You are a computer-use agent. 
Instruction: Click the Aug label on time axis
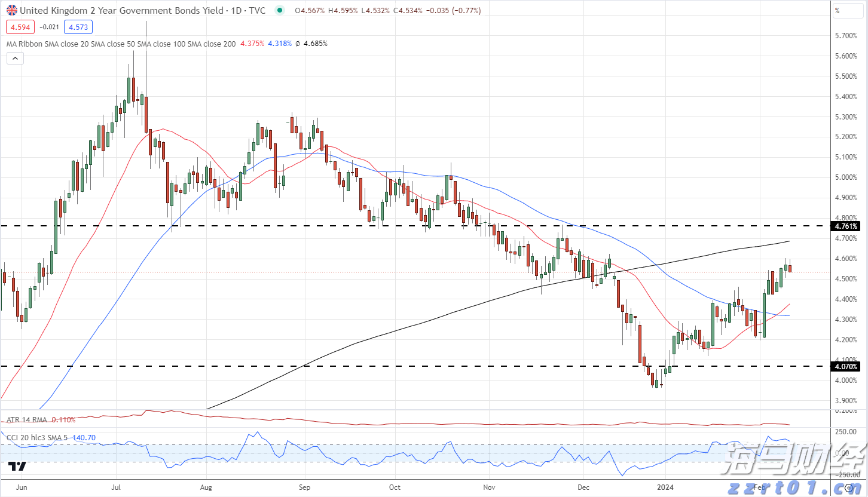[205, 487]
